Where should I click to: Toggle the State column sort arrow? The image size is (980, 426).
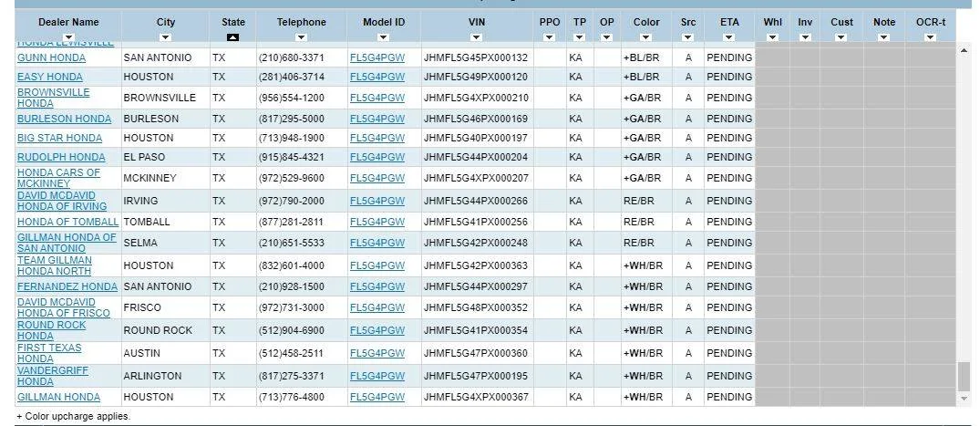[x=232, y=37]
